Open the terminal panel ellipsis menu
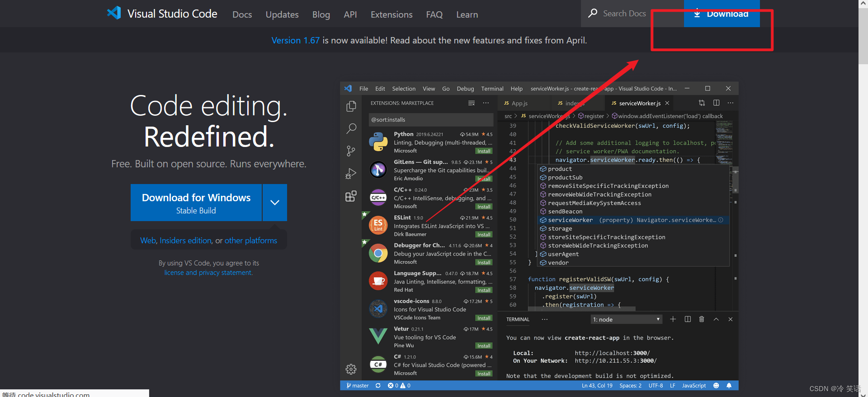 pos(545,319)
